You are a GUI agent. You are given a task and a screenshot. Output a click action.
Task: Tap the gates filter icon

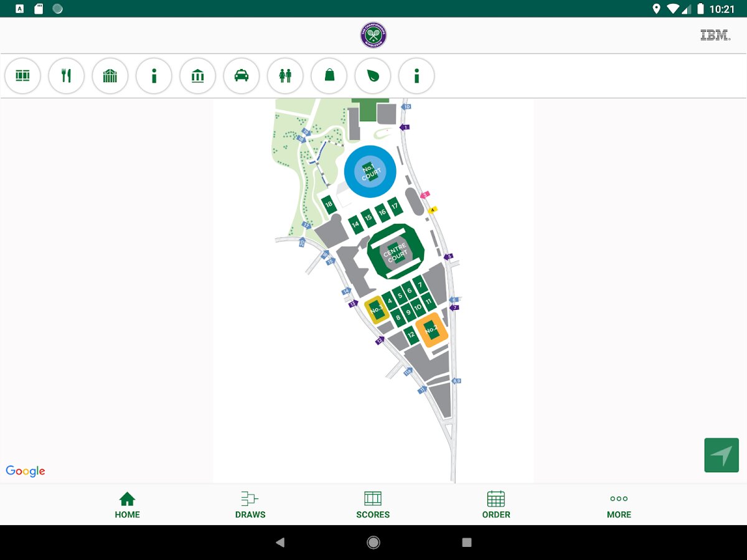(x=110, y=76)
